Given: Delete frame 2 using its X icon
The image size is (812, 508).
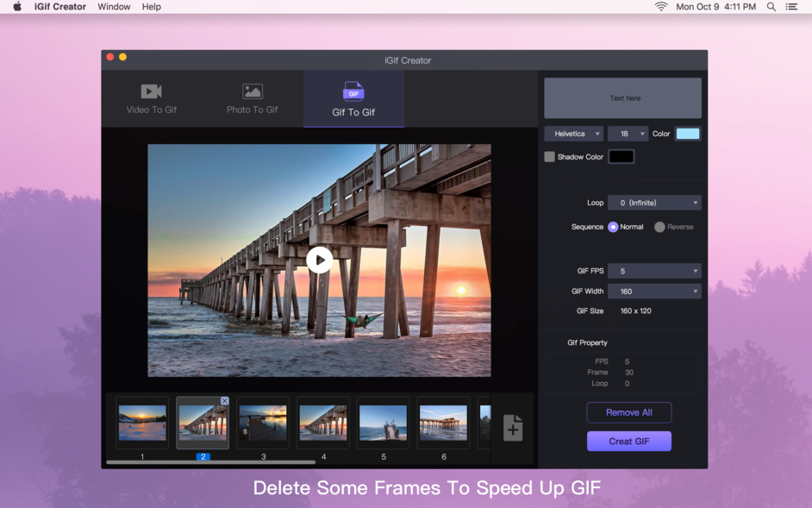Looking at the screenshot, I should pos(227,400).
